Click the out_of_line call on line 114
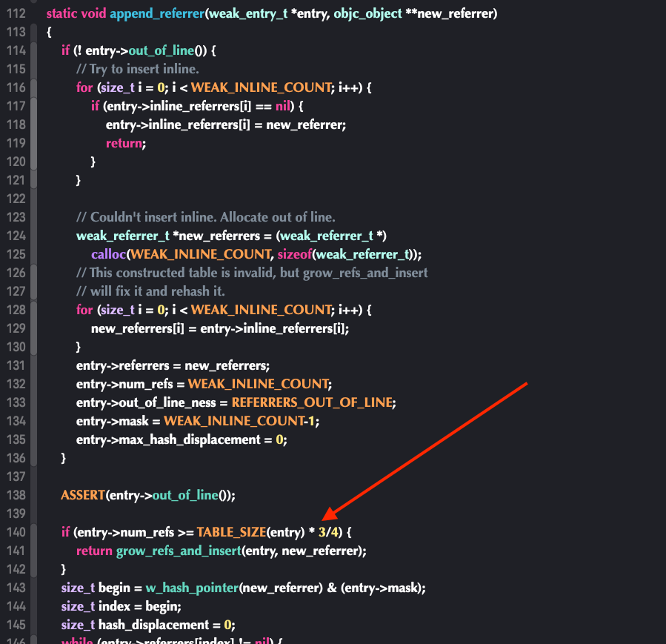 click(161, 50)
